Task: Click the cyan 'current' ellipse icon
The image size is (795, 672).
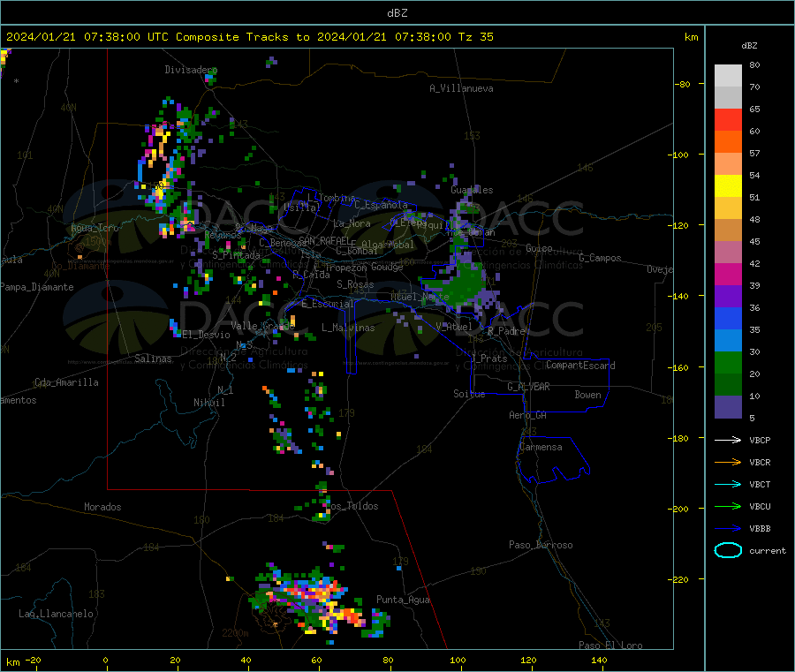Action: [728, 550]
